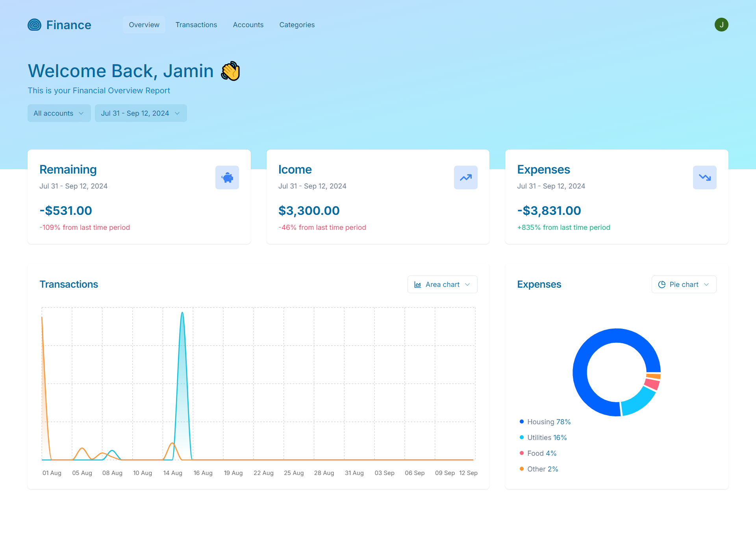The width and height of the screenshot is (756, 536).
Task: Expand the Pie chart type selector
Action: (x=684, y=284)
